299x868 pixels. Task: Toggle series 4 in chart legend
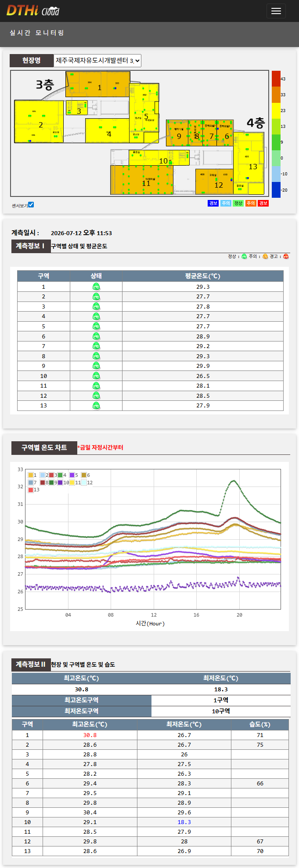(60, 475)
